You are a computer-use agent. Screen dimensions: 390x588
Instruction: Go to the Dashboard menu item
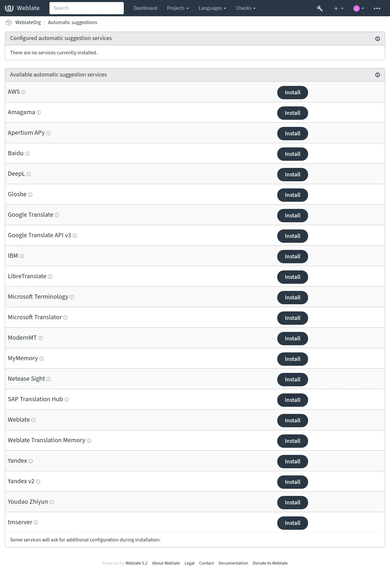point(145,8)
